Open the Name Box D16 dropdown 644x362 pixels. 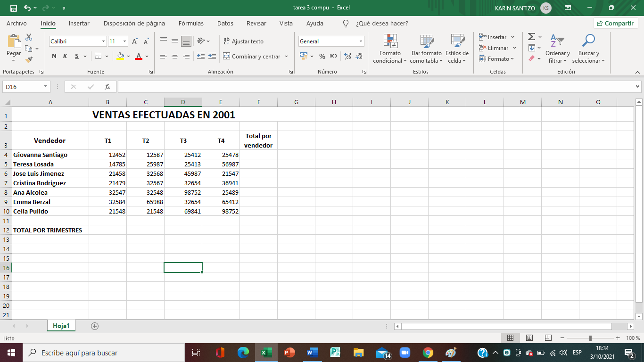(x=46, y=87)
